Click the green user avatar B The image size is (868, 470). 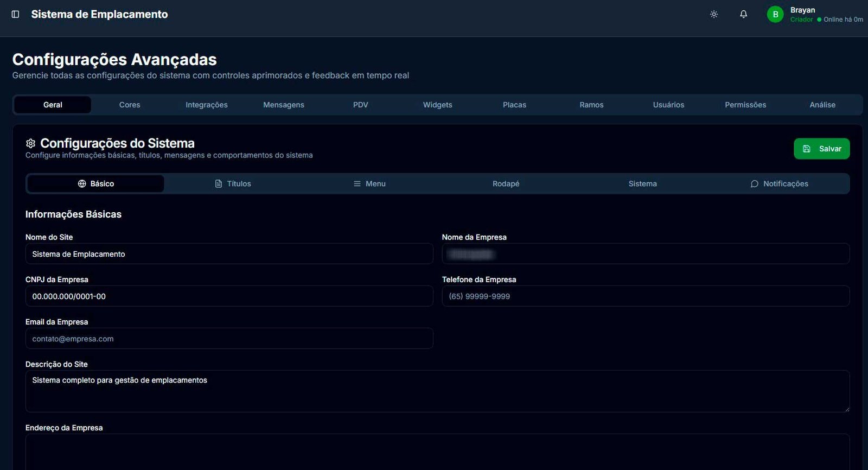click(775, 15)
